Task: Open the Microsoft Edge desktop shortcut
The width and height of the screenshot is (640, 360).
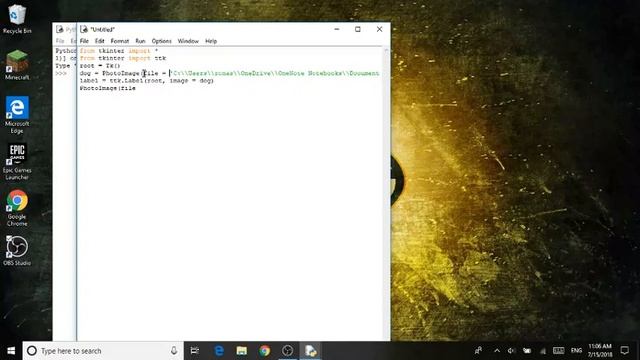Action: pyautogui.click(x=17, y=115)
